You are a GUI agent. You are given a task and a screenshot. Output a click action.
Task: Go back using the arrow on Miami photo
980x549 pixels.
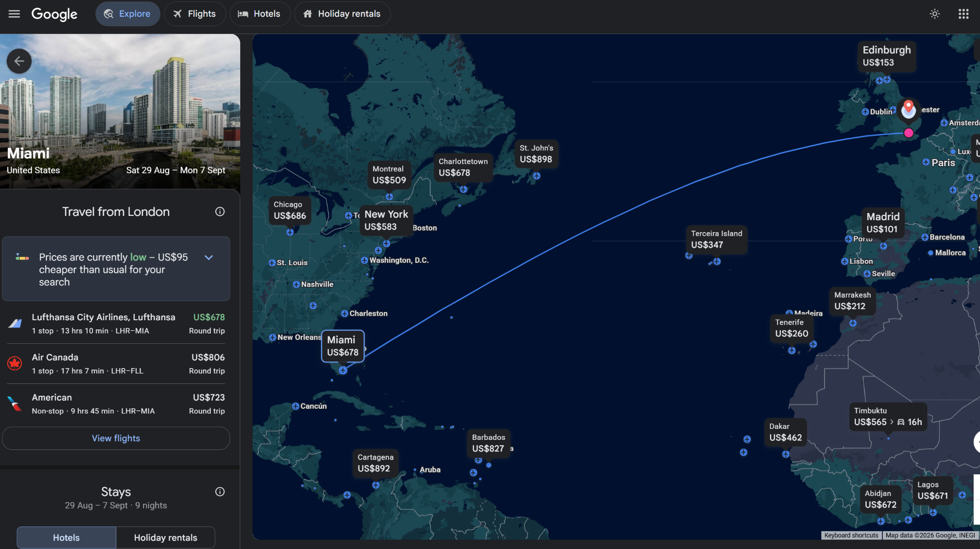coord(19,61)
